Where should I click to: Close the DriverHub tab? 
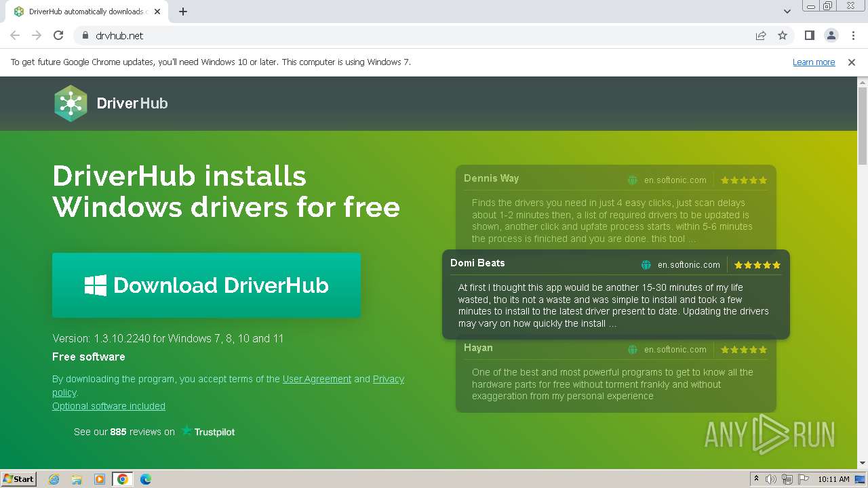(x=157, y=12)
